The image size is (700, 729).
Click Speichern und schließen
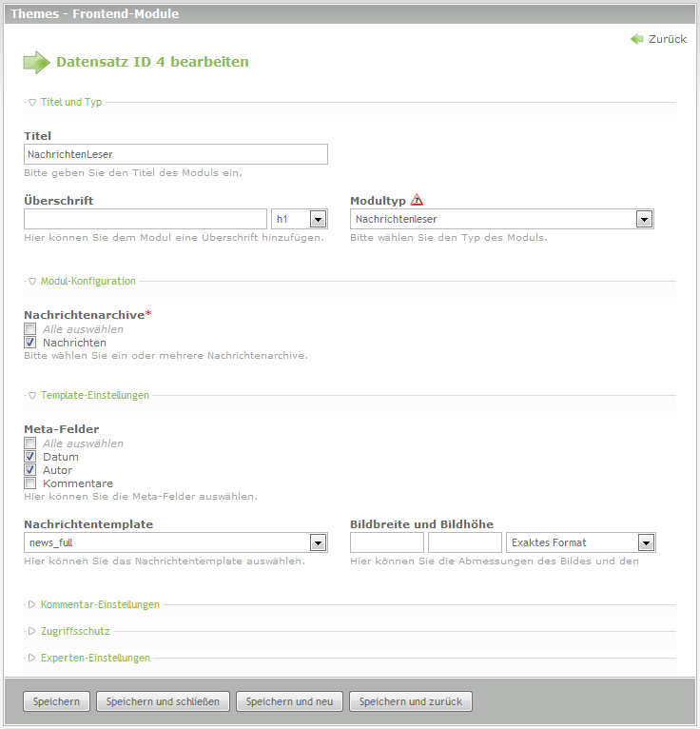(x=163, y=702)
